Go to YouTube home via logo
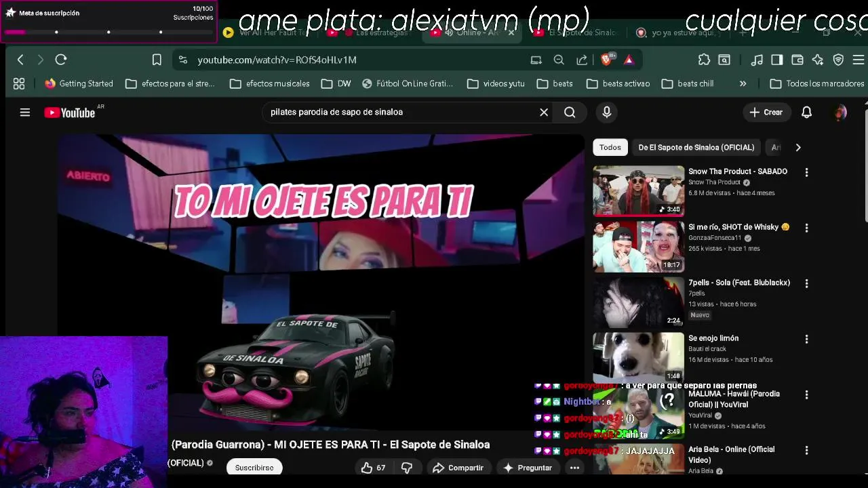868x488 pixels. click(70, 113)
